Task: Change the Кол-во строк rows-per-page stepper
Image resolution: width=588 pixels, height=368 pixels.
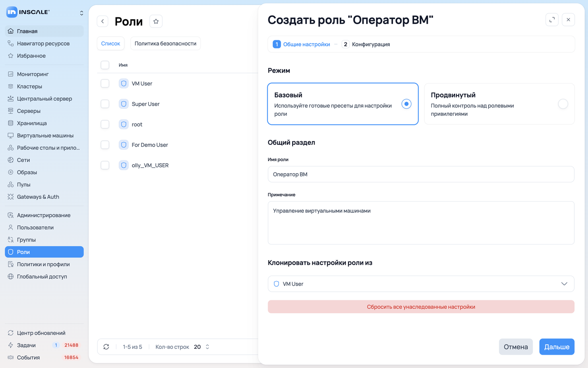Action: 207,347
